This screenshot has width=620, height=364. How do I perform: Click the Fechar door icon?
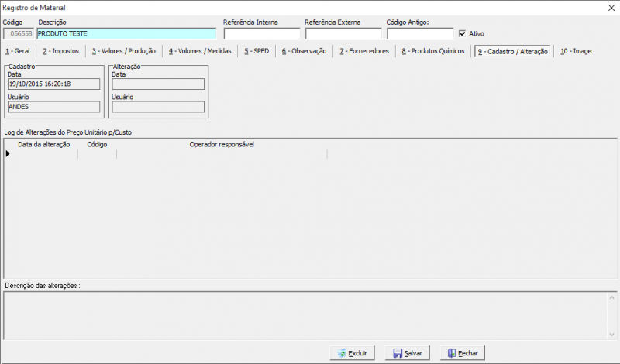click(x=452, y=353)
